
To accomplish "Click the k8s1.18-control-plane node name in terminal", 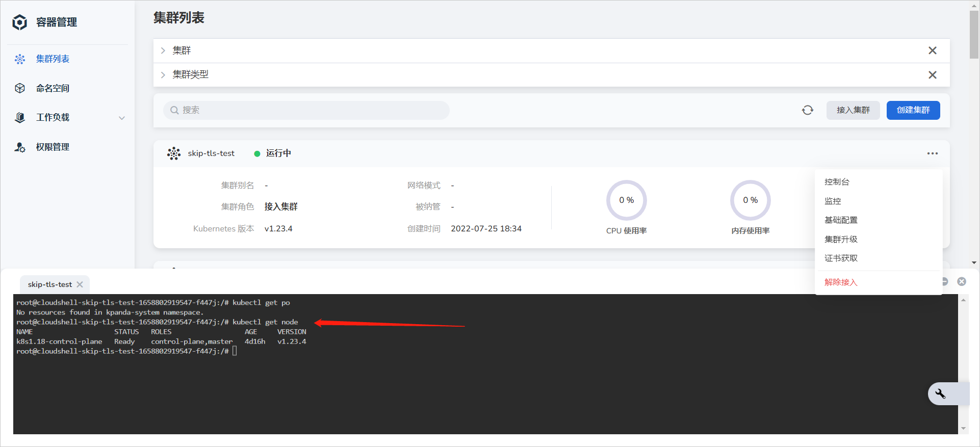I will click(59, 341).
